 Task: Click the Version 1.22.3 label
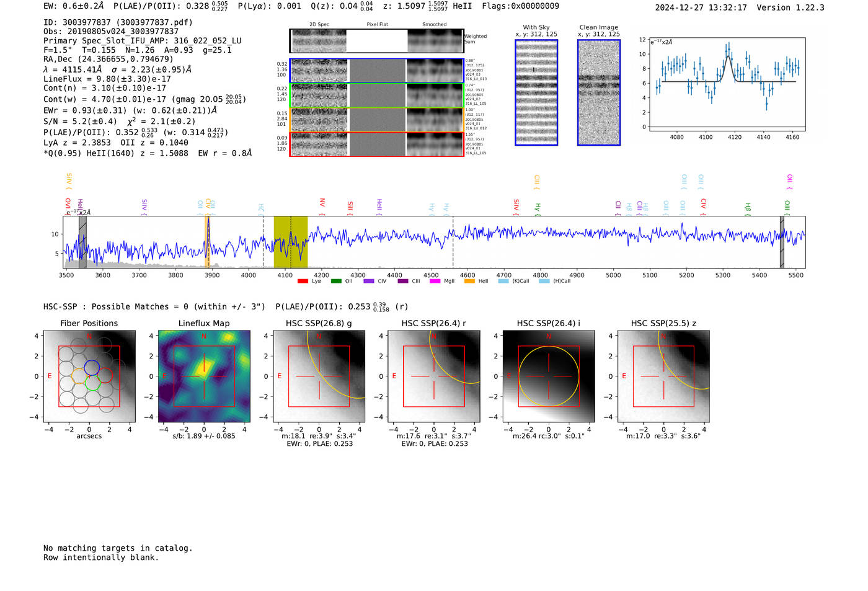pyautogui.click(x=790, y=7)
